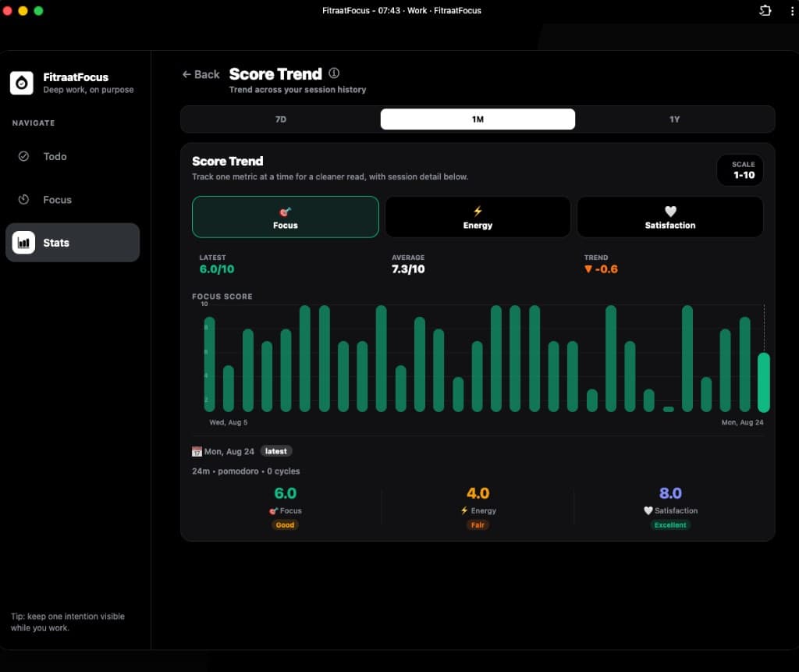Switch to the 1Y range tab

(675, 119)
